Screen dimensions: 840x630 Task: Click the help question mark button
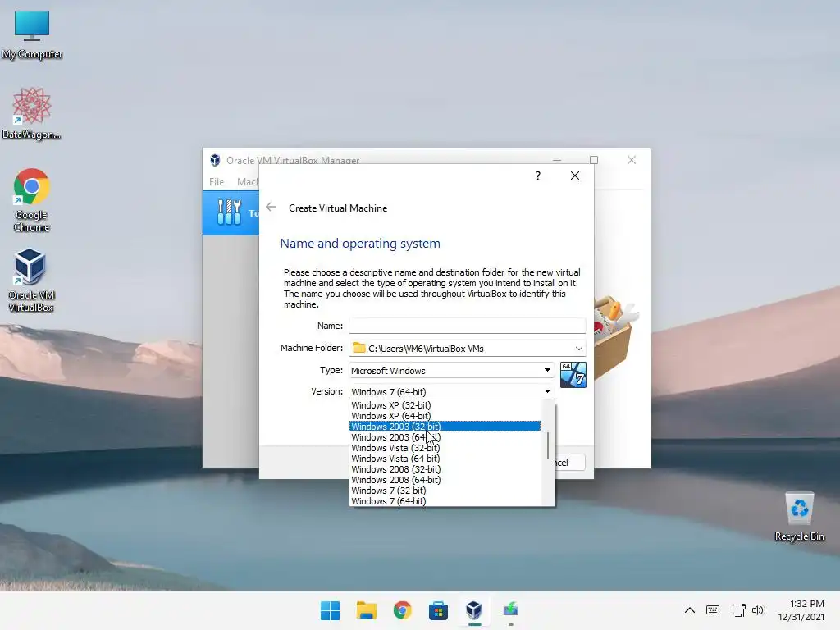tap(538, 176)
